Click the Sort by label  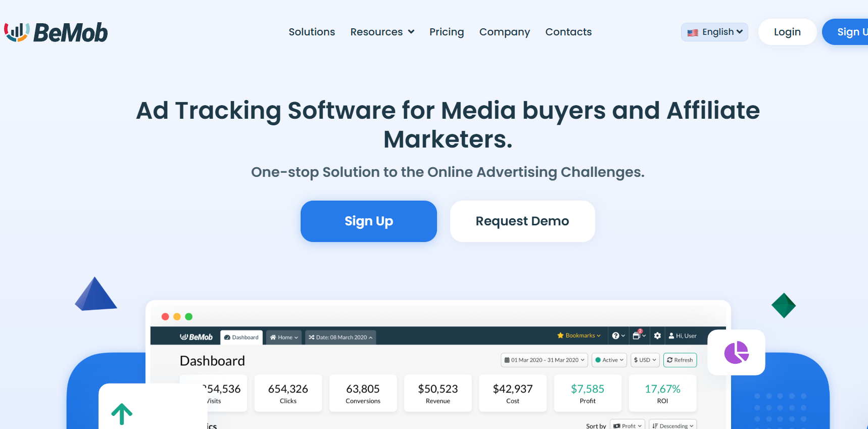[x=596, y=426]
